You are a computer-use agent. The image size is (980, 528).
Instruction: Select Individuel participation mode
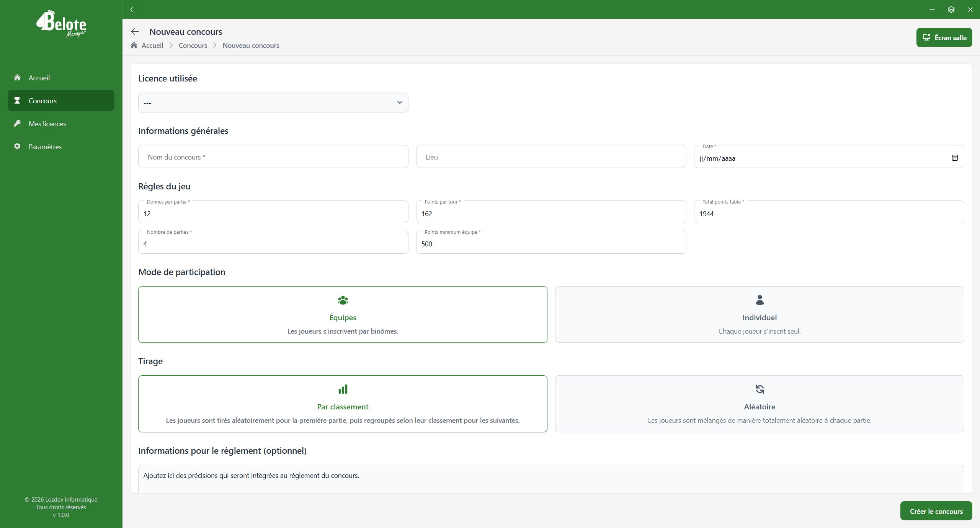pyautogui.click(x=759, y=315)
